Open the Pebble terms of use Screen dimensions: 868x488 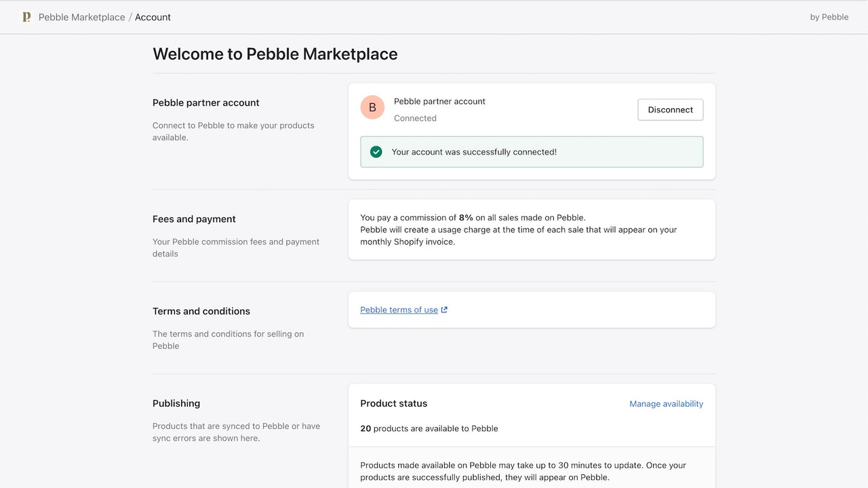point(399,309)
